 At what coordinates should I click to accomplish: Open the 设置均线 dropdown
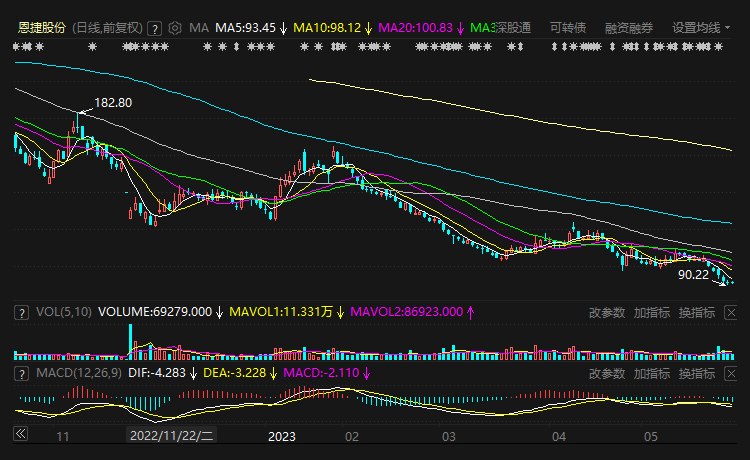[701, 28]
